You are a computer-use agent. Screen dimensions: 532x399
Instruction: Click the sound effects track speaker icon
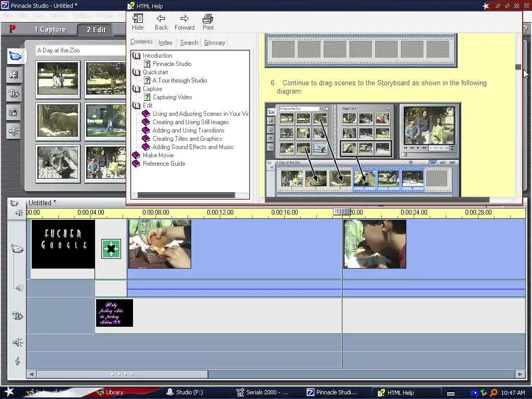[x=18, y=342]
